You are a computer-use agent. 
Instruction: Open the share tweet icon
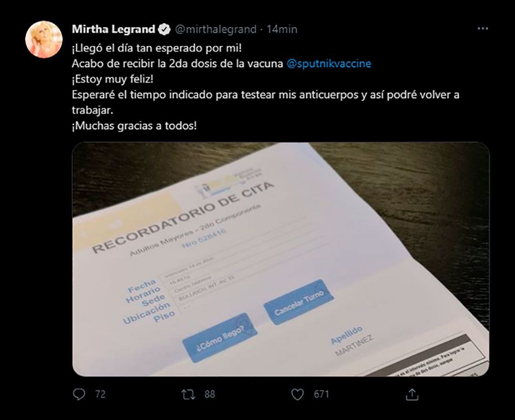[412, 394]
